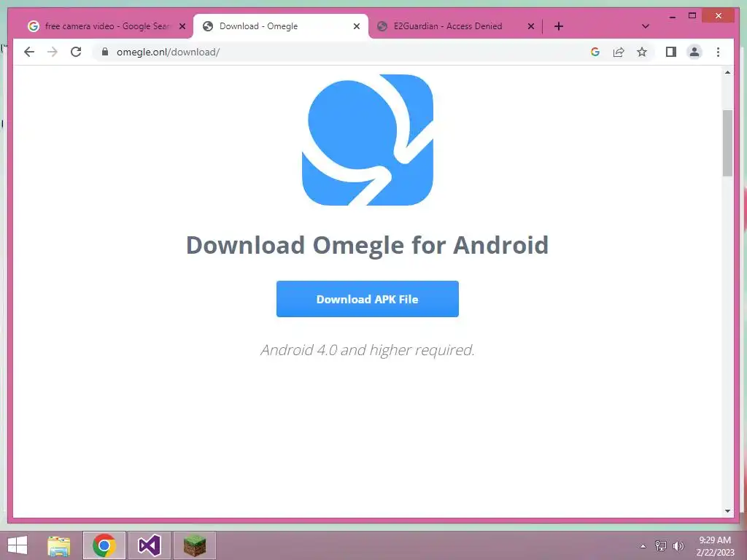Select the Download - Omegle tab
Image resolution: width=747 pixels, height=560 pixels.
tap(280, 26)
